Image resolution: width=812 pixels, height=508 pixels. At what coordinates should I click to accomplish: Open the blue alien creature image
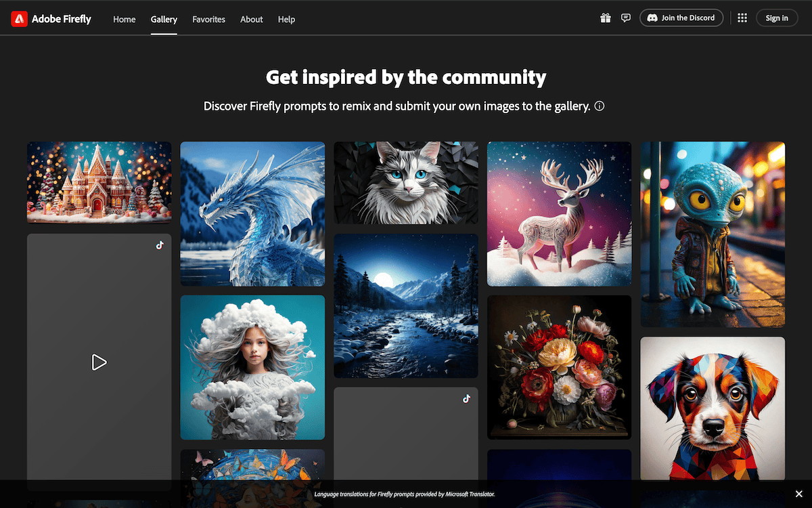point(713,234)
